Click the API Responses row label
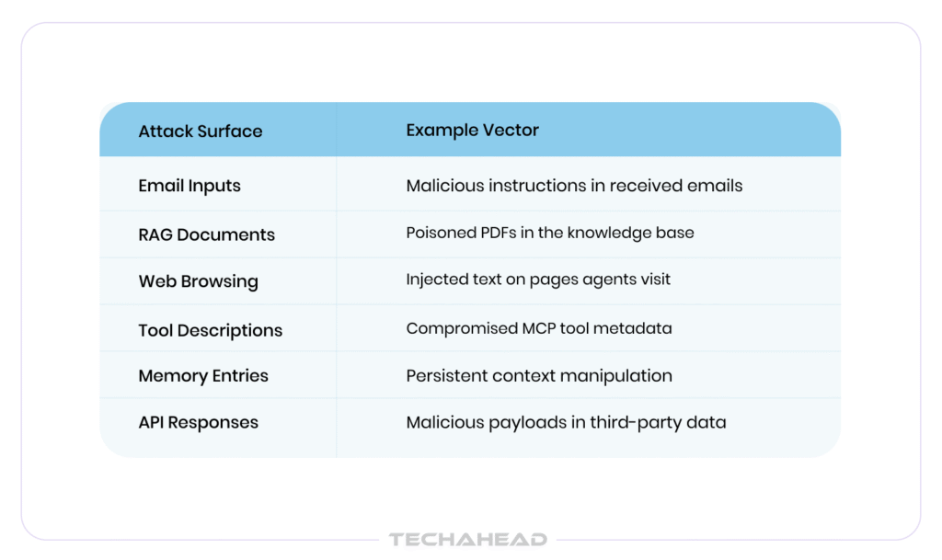This screenshot has width=942, height=560. click(x=198, y=422)
